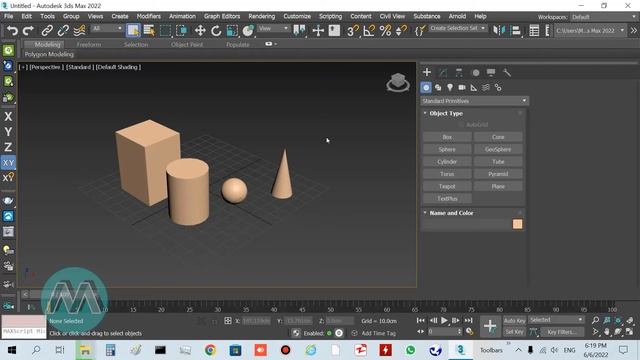Restrict axis to X on left toolbar
Image resolution: width=640 pixels, height=360 pixels.
coord(8,116)
